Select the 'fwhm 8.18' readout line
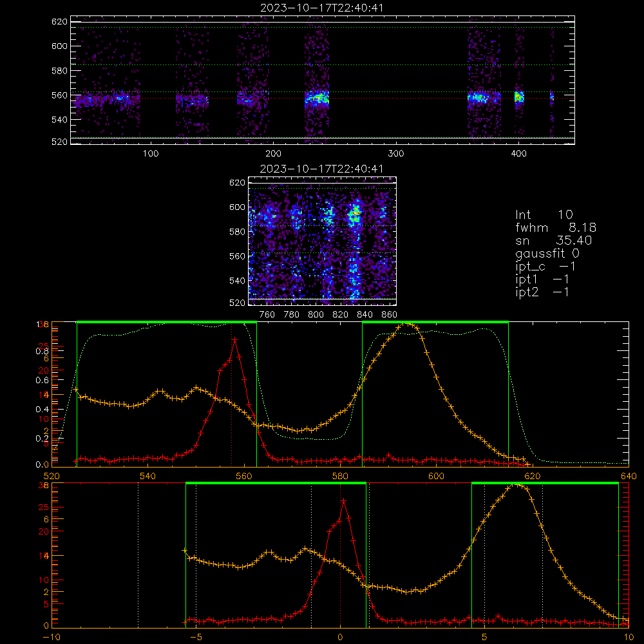Screen dimensions: 644x644 [556, 227]
